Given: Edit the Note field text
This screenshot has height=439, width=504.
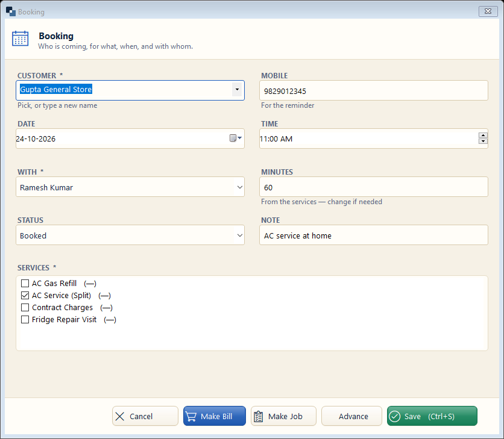Looking at the screenshot, I should tap(374, 235).
